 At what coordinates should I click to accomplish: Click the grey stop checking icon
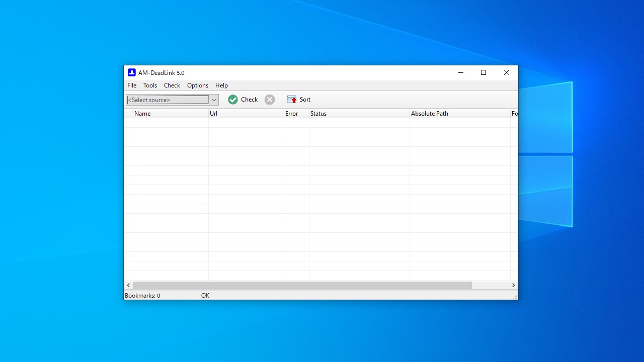[270, 100]
